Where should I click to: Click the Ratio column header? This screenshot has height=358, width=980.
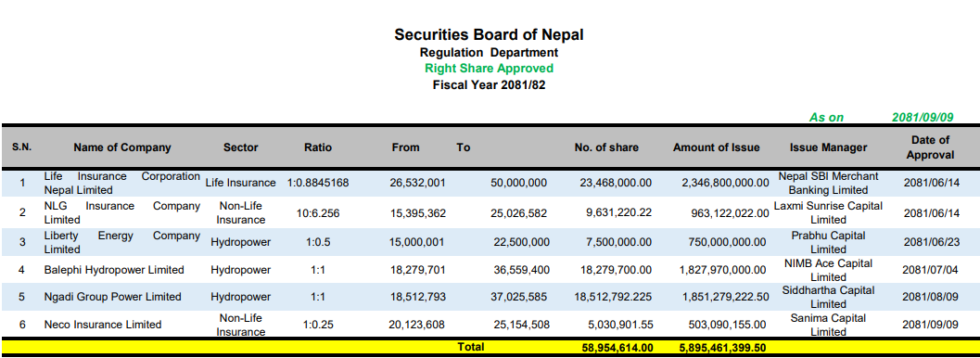[318, 148]
